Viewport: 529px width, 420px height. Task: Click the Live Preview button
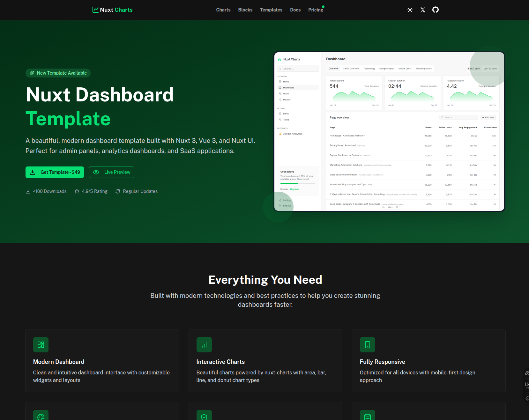pos(112,172)
